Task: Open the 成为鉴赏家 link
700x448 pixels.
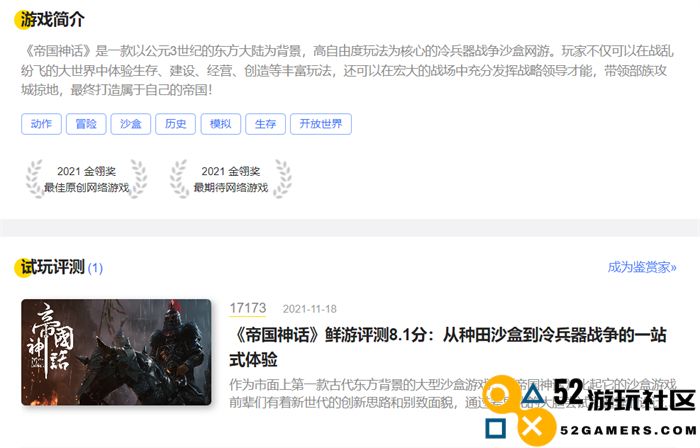Action: point(642,267)
